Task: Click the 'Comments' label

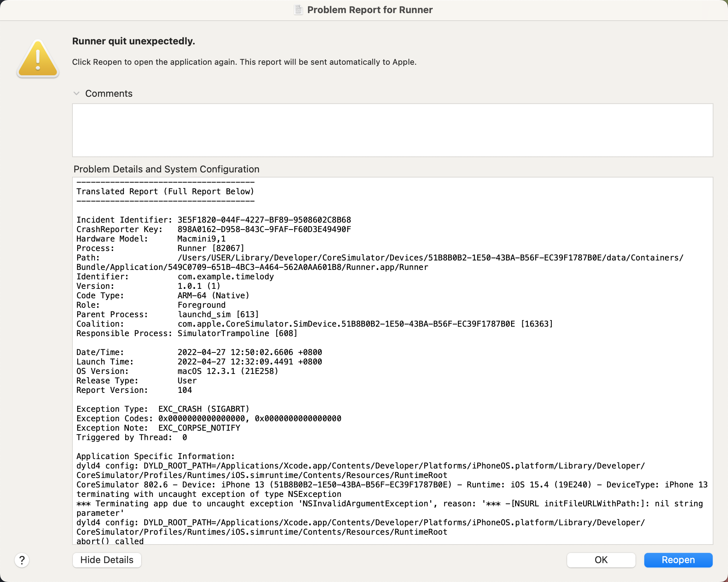Action: click(109, 93)
